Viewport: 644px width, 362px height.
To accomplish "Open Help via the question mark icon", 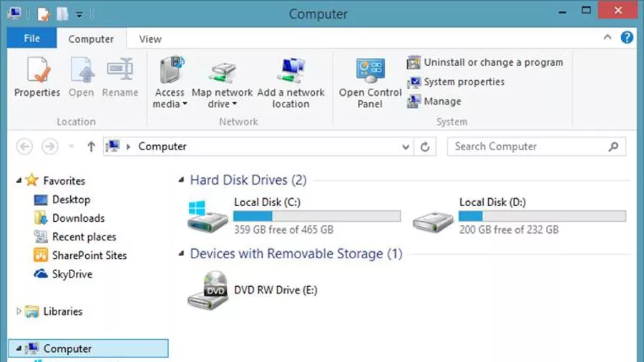I will (x=627, y=37).
